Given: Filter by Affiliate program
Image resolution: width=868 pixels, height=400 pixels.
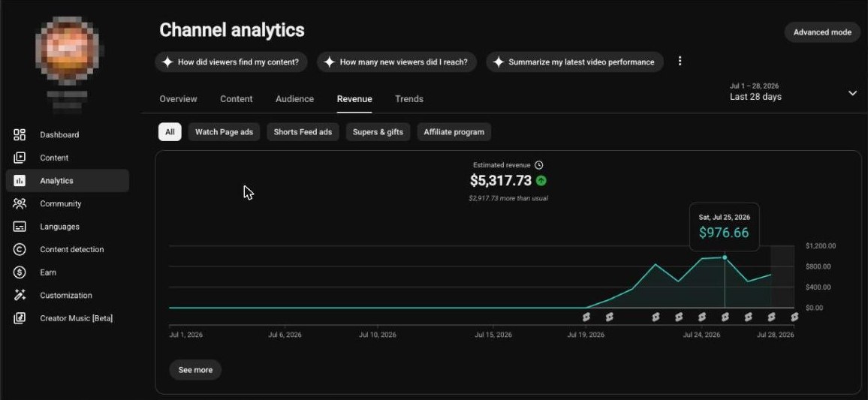Looking at the screenshot, I should coord(454,131).
